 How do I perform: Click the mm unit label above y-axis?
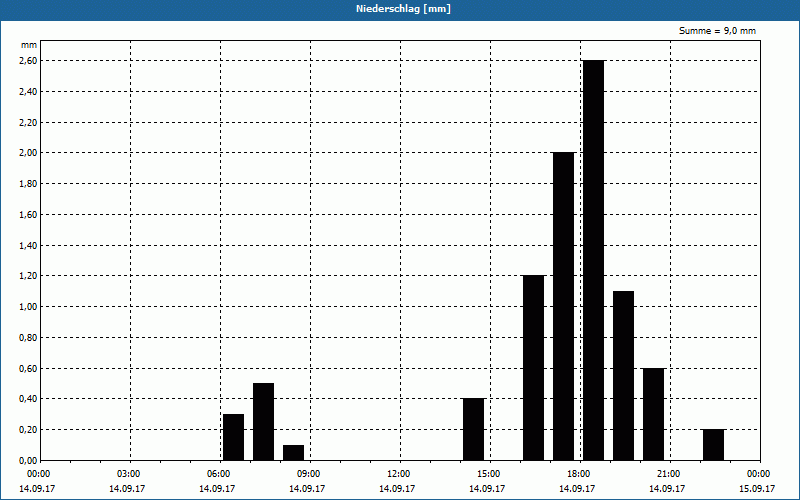pyautogui.click(x=29, y=45)
